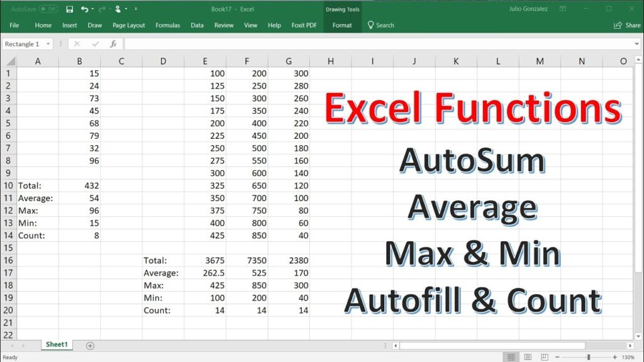This screenshot has width=644, height=362.
Task: Select the Sheet1 tab
Action: pyautogui.click(x=57, y=344)
